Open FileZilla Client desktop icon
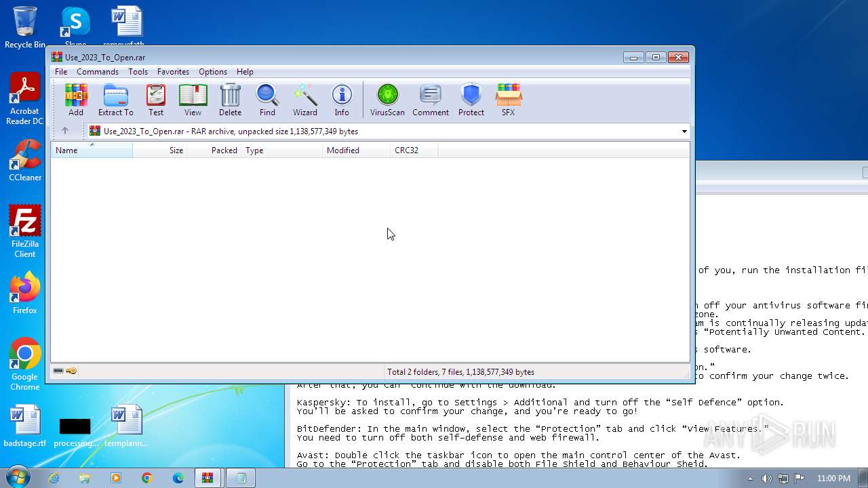Image resolution: width=868 pixels, height=488 pixels. 25,232
